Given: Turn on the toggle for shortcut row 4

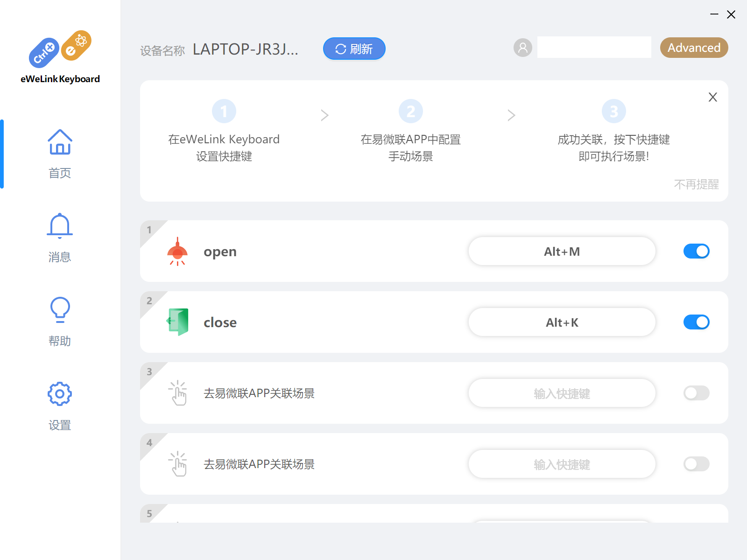Looking at the screenshot, I should (696, 464).
